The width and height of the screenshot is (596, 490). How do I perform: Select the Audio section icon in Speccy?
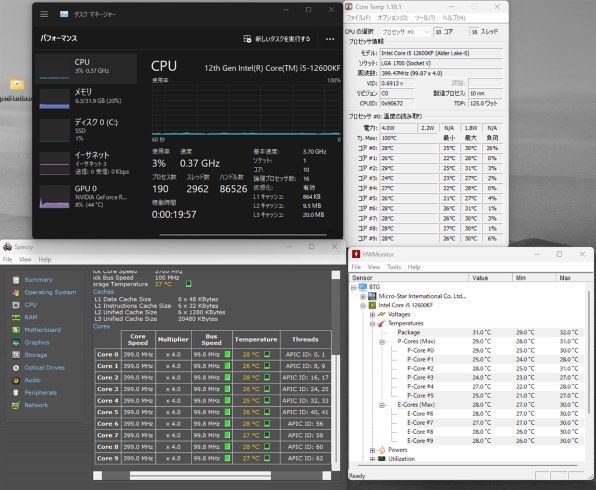click(16, 380)
